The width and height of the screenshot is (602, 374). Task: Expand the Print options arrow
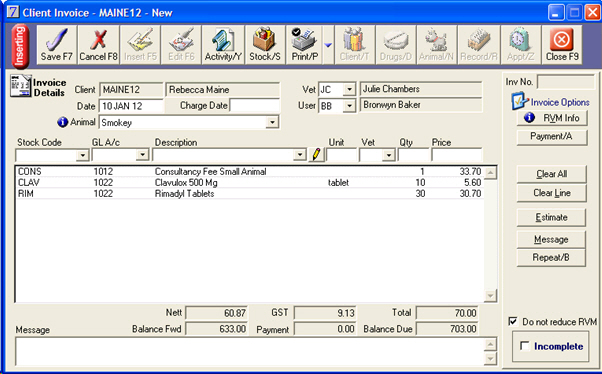tap(328, 45)
